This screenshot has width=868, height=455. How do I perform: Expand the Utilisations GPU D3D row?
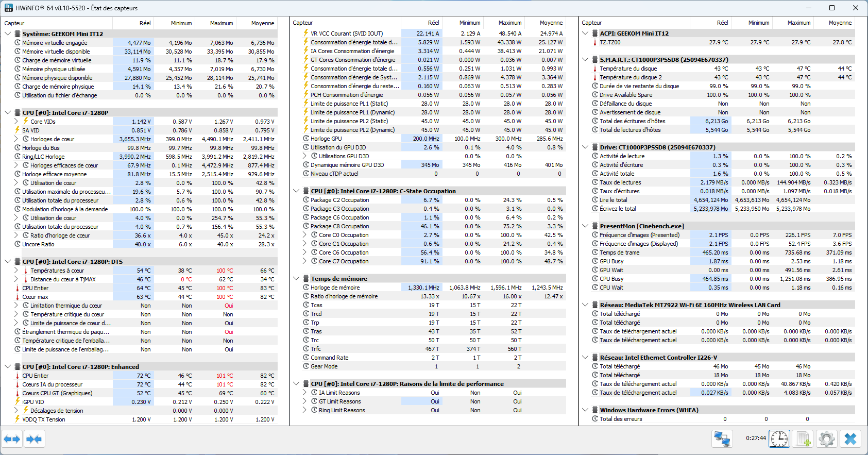tap(304, 156)
